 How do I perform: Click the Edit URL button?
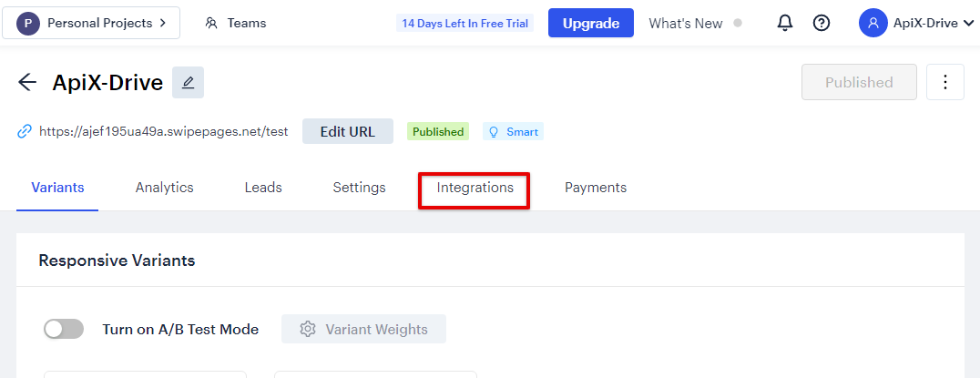(348, 131)
